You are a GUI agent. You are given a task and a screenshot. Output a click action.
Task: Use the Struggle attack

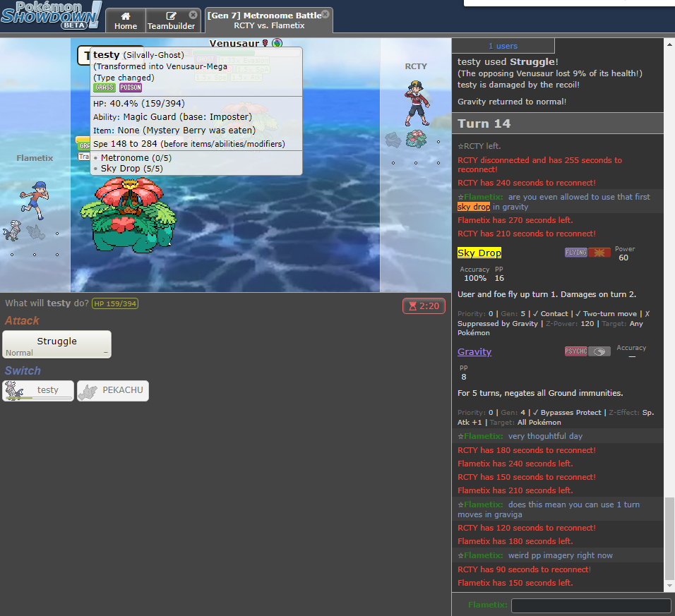click(x=57, y=344)
